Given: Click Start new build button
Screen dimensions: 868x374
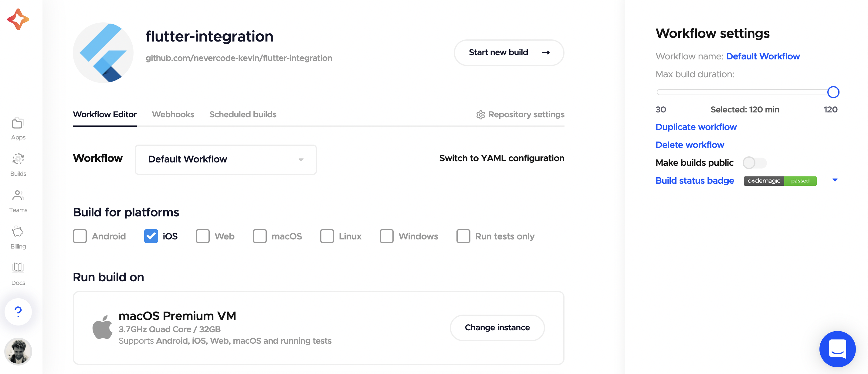Looking at the screenshot, I should (509, 52).
